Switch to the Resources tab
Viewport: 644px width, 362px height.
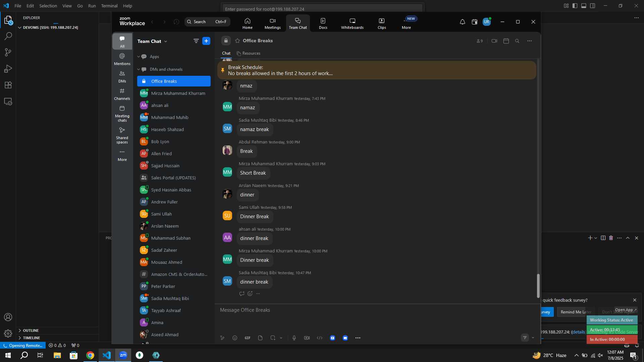(x=248, y=53)
